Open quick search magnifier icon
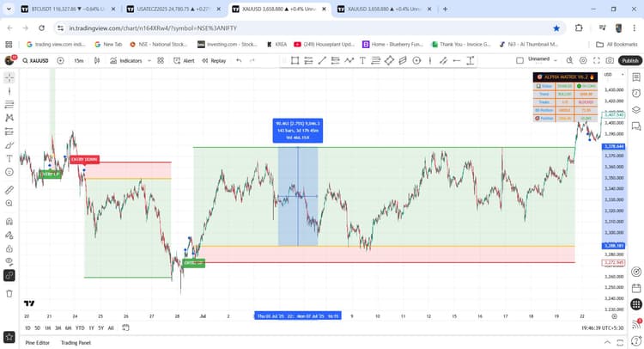 coord(569,60)
